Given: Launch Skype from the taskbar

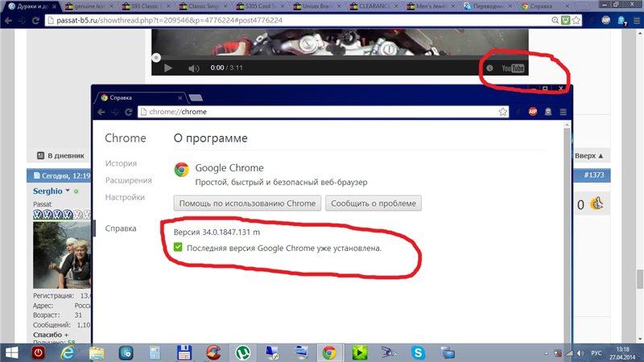Looking at the screenshot, I should click(418, 352).
